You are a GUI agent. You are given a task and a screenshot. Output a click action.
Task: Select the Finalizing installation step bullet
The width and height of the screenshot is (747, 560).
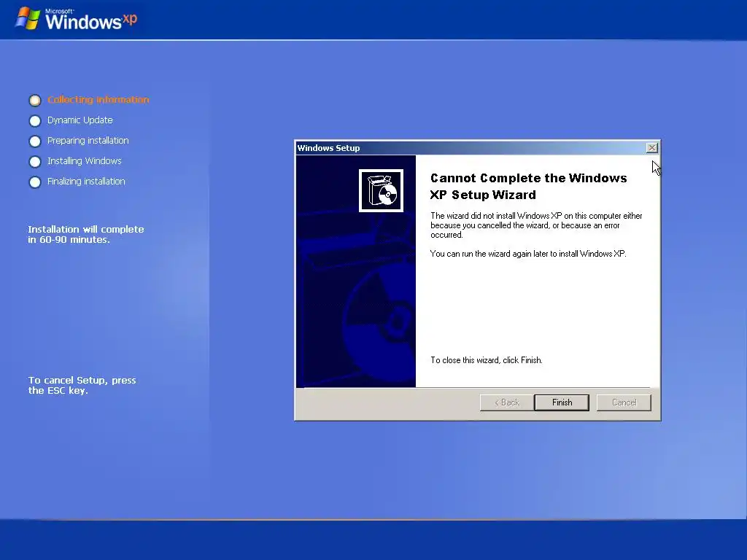coord(35,182)
